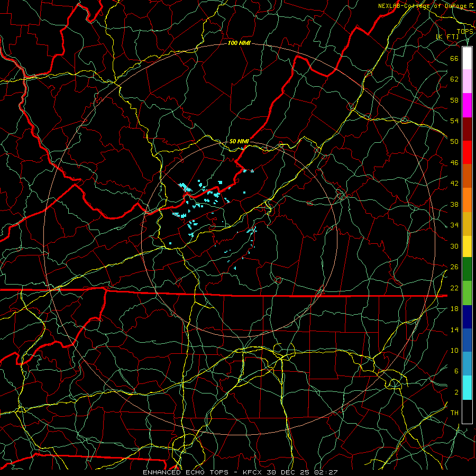Click the legend value '66'
The height and width of the screenshot is (476, 476).
tap(454, 59)
